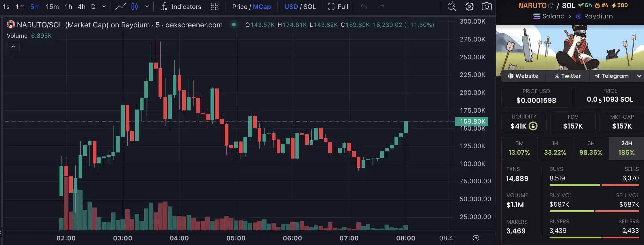The image size is (644, 245).
Task: Open chart settings gear icon
Action: (469, 6)
